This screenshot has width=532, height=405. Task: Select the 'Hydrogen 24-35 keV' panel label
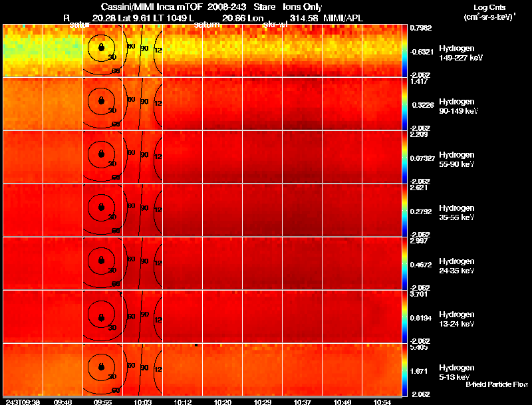[x=457, y=266]
